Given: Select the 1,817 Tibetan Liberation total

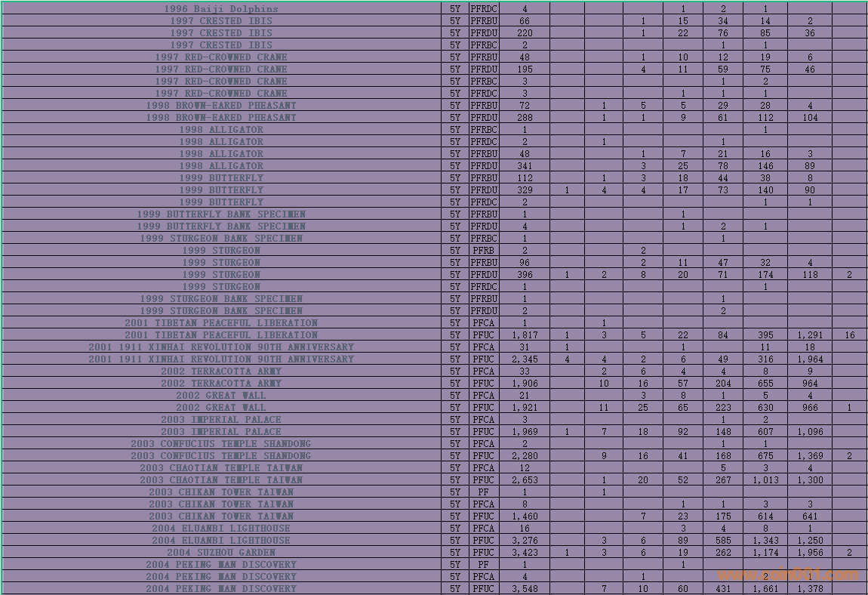Looking at the screenshot, I should pos(525,335).
